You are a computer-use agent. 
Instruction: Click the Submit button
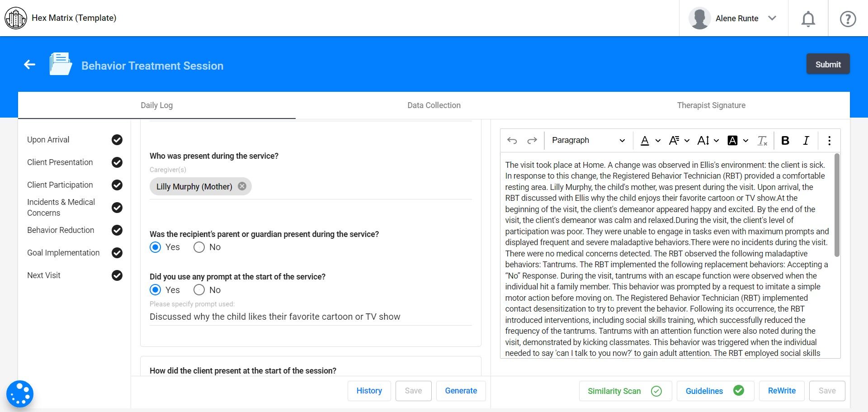tap(828, 64)
